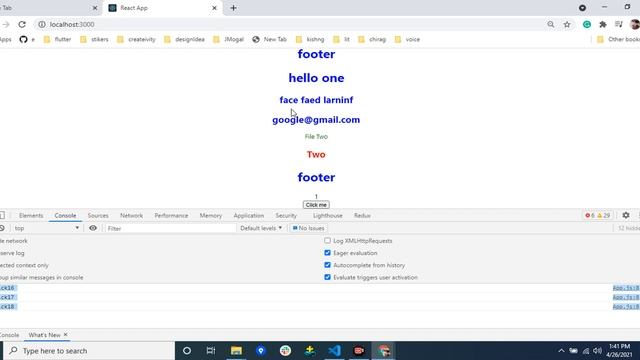Select the Console tab
640x360 pixels.
pyautogui.click(x=65, y=216)
